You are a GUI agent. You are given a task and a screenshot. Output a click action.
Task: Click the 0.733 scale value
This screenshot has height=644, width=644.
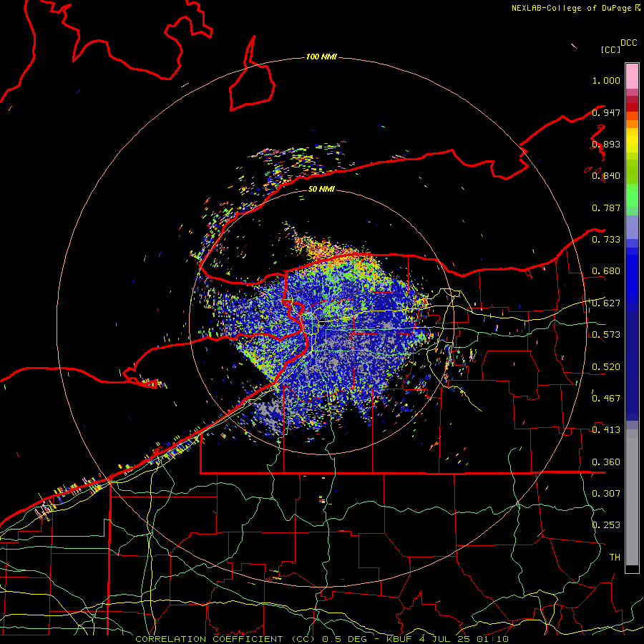(606, 240)
